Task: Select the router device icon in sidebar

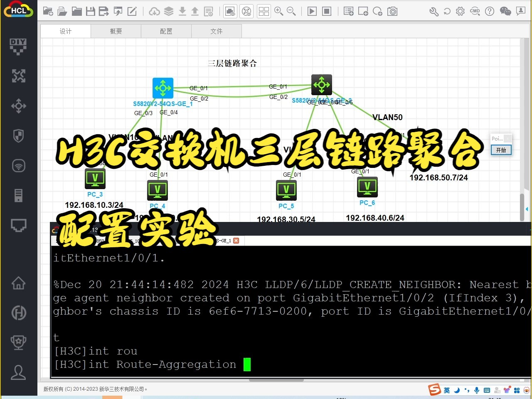Action: 18,106
